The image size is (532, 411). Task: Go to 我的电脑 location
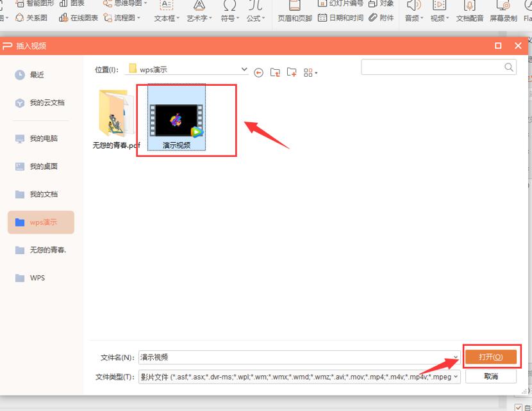43,138
